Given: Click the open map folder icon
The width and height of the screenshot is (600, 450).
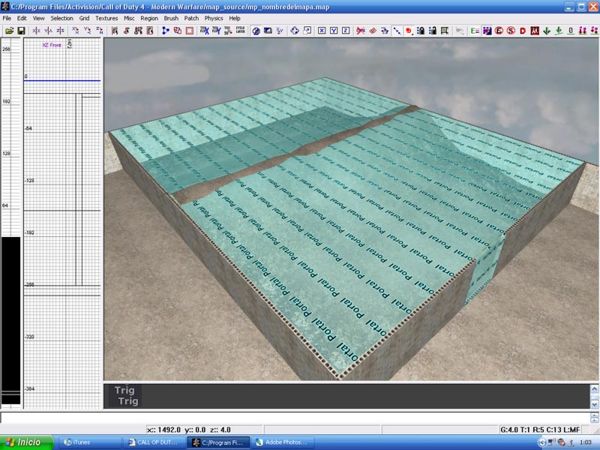Looking at the screenshot, I should pos(9,31).
